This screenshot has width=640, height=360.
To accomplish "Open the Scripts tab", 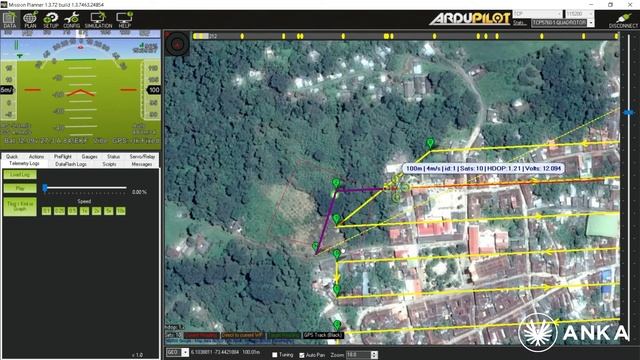I will click(x=109, y=164).
